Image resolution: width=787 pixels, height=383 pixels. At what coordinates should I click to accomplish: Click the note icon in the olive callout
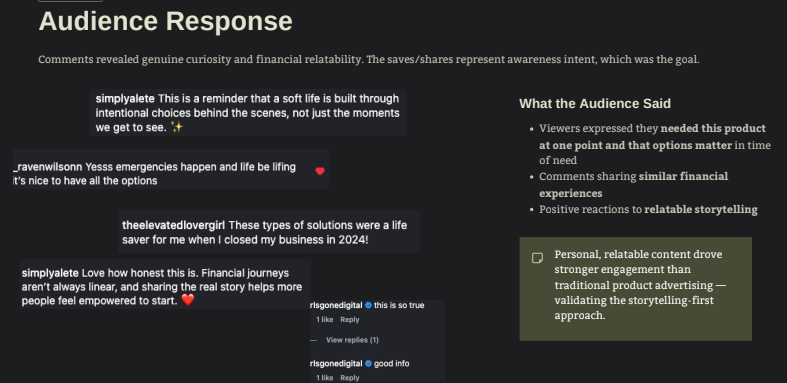coord(537,258)
